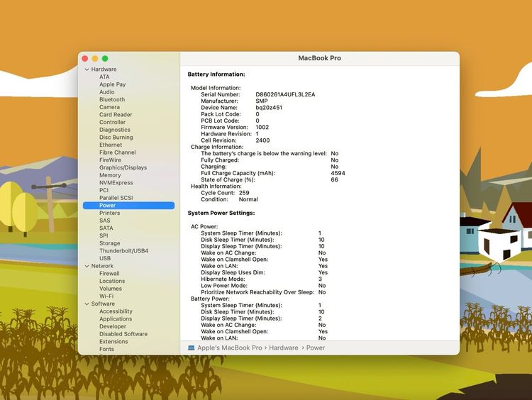
Task: Open Applications under Software
Action: point(115,319)
